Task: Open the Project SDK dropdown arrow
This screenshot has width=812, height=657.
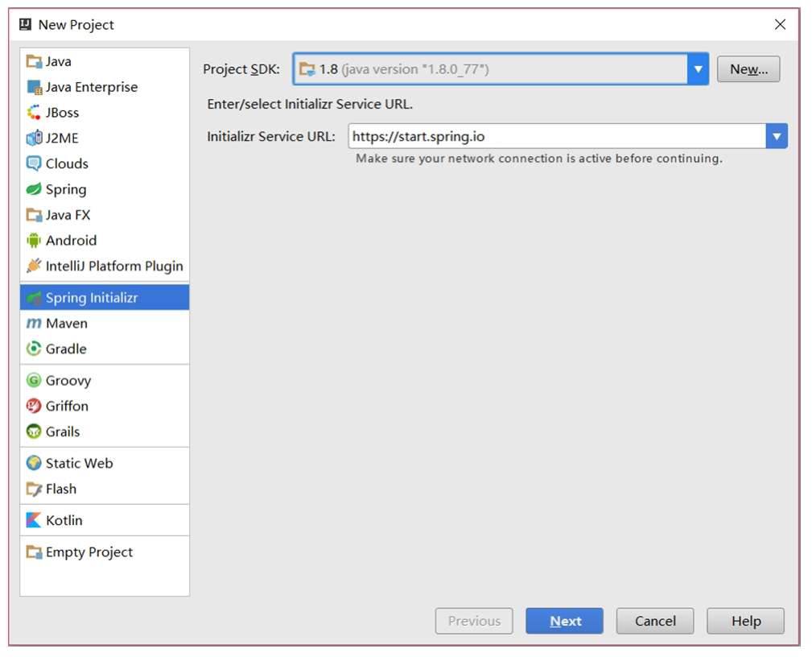Action: click(x=698, y=69)
